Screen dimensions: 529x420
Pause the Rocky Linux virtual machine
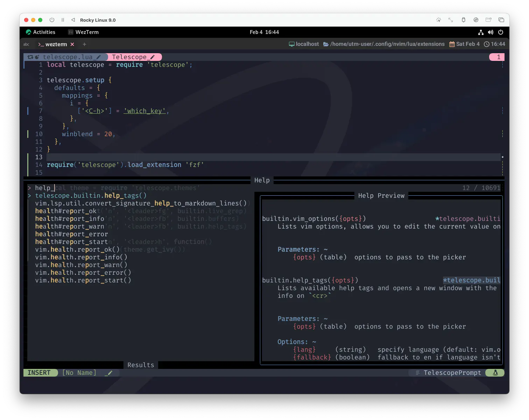(63, 20)
